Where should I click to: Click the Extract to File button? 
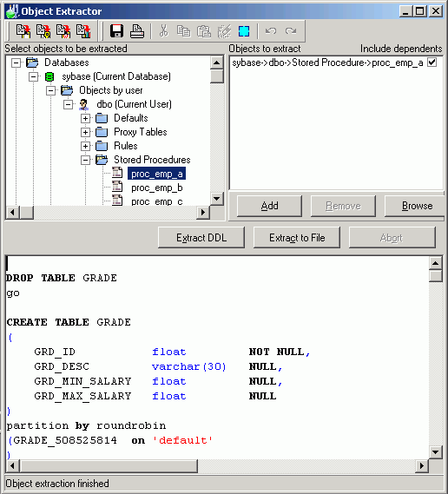click(297, 238)
